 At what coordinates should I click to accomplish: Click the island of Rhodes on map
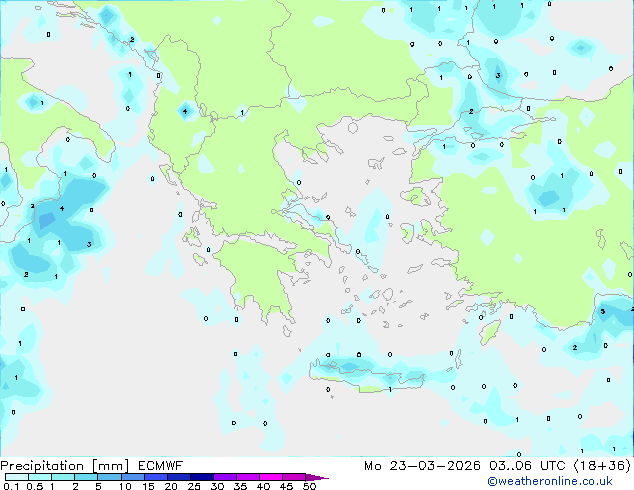(x=490, y=332)
